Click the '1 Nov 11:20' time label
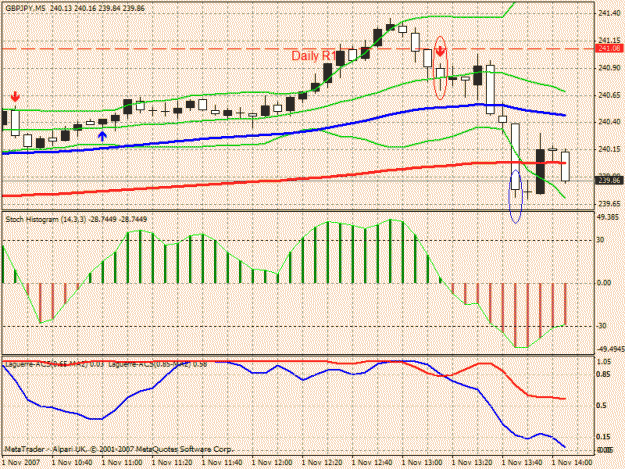 click(172, 463)
